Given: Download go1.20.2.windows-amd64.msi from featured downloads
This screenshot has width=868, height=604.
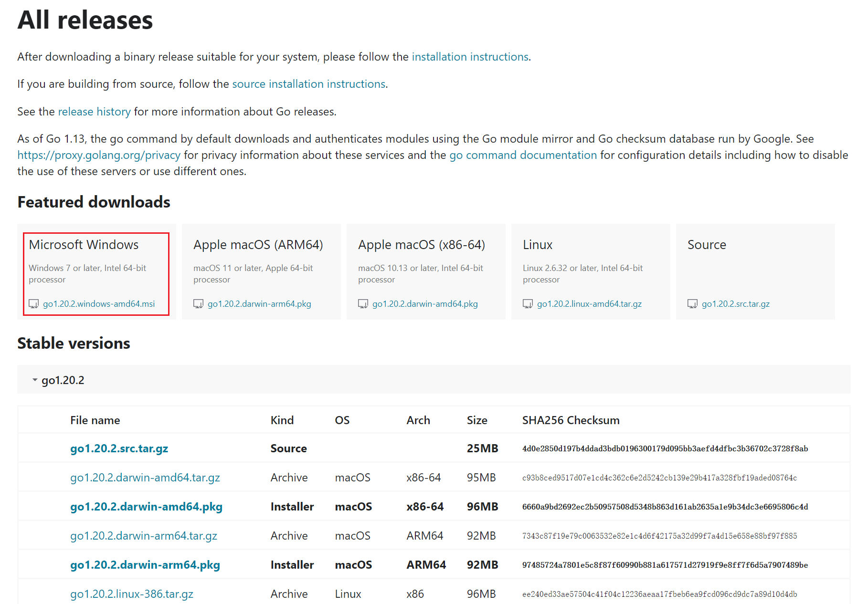Looking at the screenshot, I should point(99,304).
